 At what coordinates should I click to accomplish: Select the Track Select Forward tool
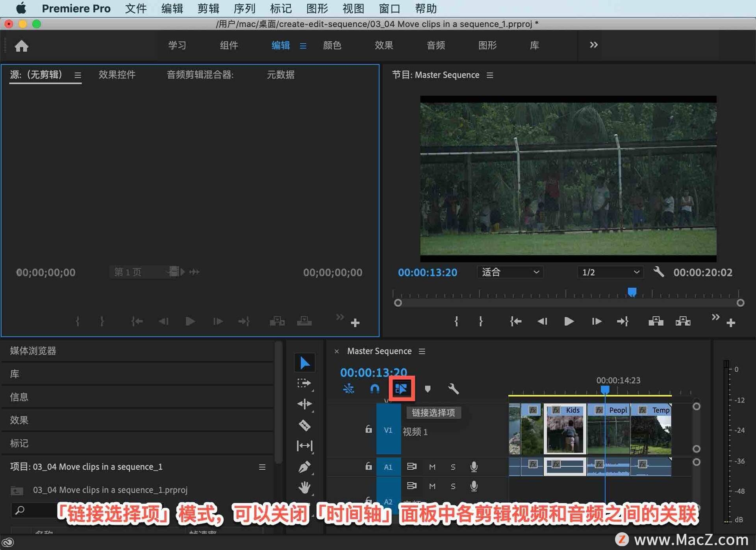click(304, 382)
